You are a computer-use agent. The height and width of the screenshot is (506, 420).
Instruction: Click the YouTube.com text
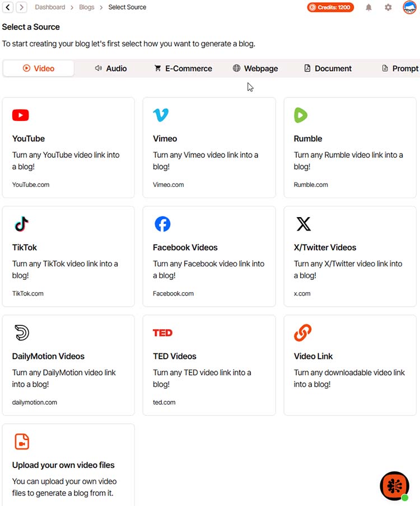(31, 185)
